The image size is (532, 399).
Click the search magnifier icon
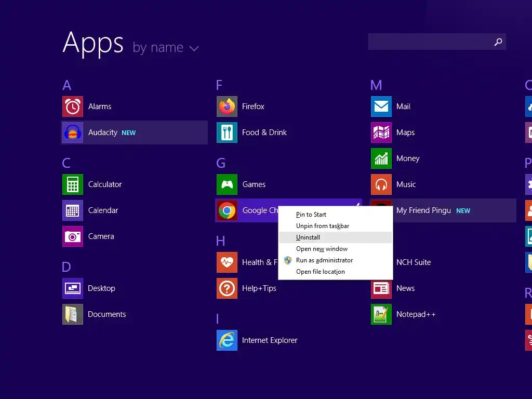498,42
